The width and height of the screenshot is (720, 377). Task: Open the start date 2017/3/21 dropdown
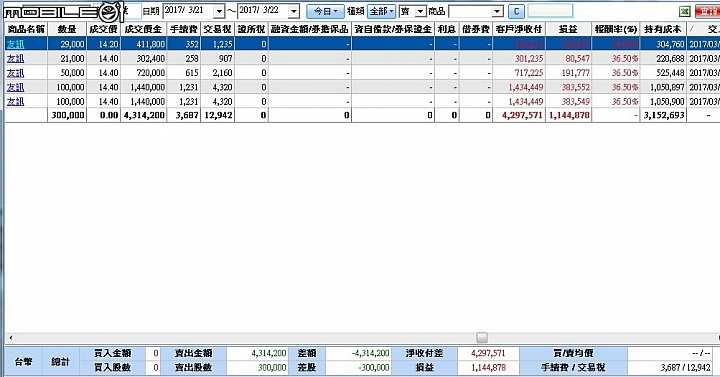(219, 11)
